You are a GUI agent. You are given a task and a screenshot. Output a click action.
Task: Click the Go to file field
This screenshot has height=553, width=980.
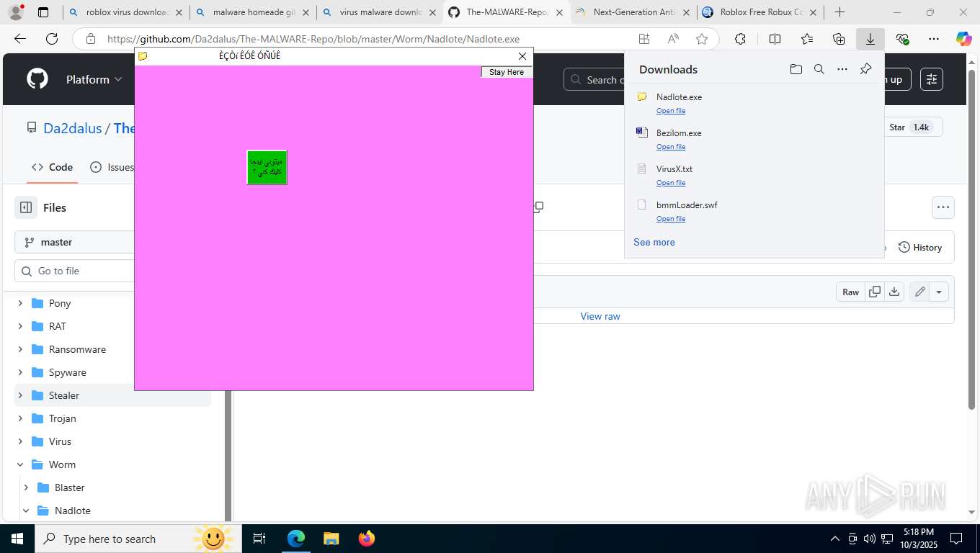[x=74, y=271]
